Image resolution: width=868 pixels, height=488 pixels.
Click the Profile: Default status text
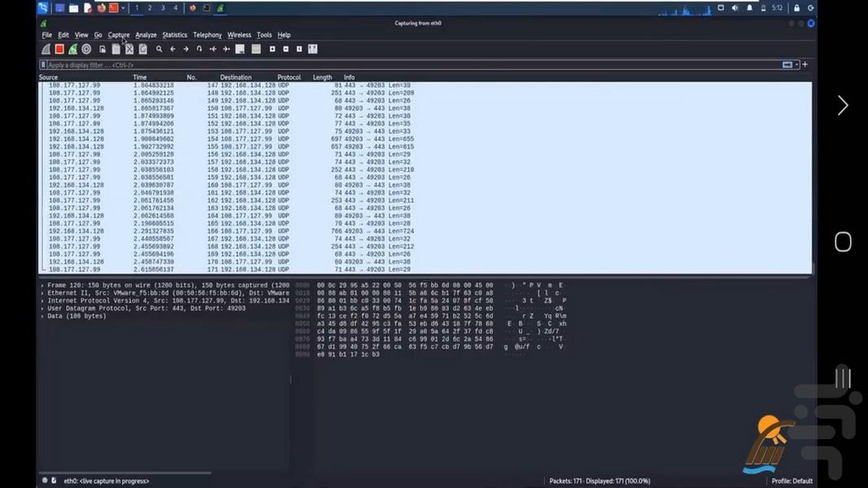tap(792, 481)
